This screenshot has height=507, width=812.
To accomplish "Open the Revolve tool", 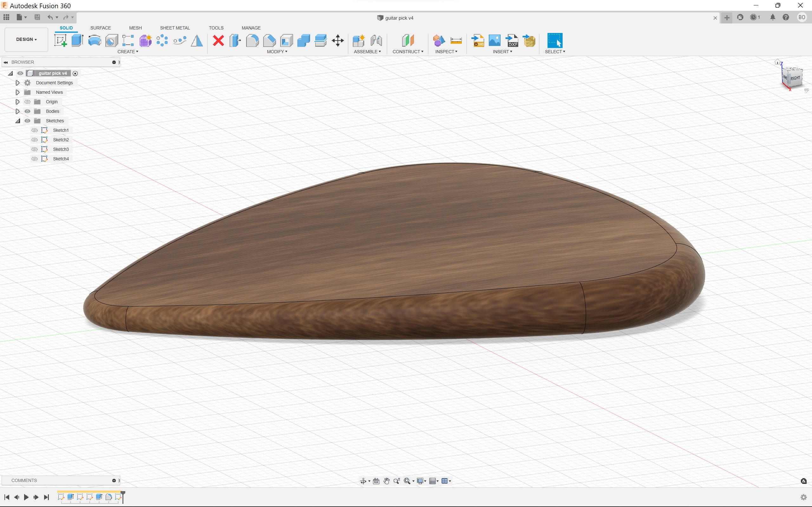I will [94, 40].
